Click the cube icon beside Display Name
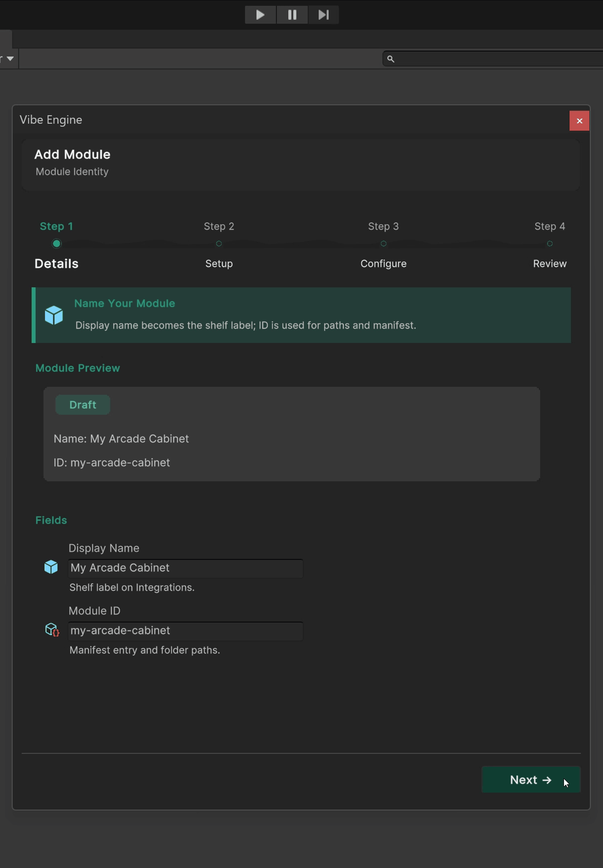Viewport: 603px width, 868px height. coord(51,567)
